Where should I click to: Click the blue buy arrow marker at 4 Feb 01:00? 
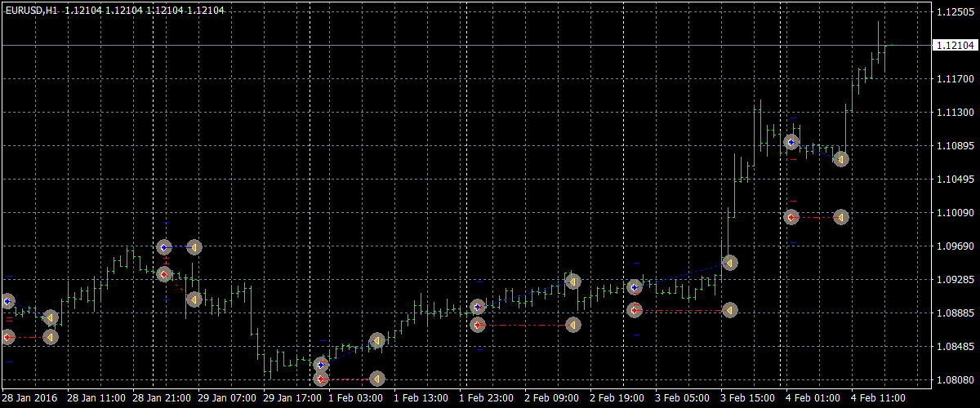click(791, 142)
